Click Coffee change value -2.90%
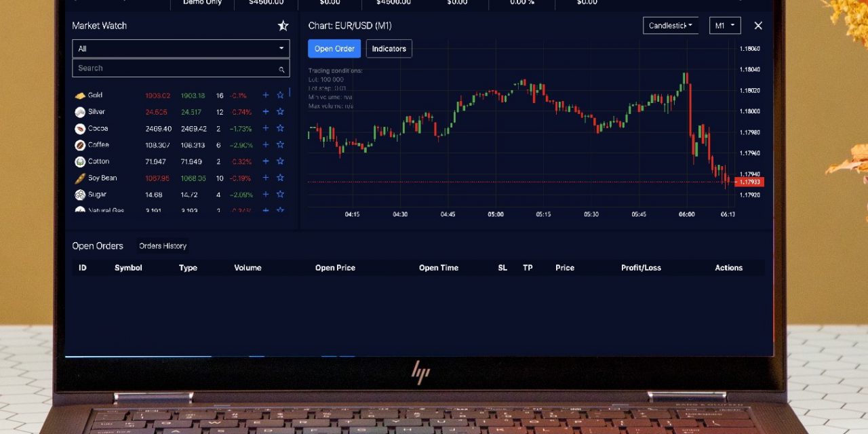Screen dimensions: 868x434 241,145
